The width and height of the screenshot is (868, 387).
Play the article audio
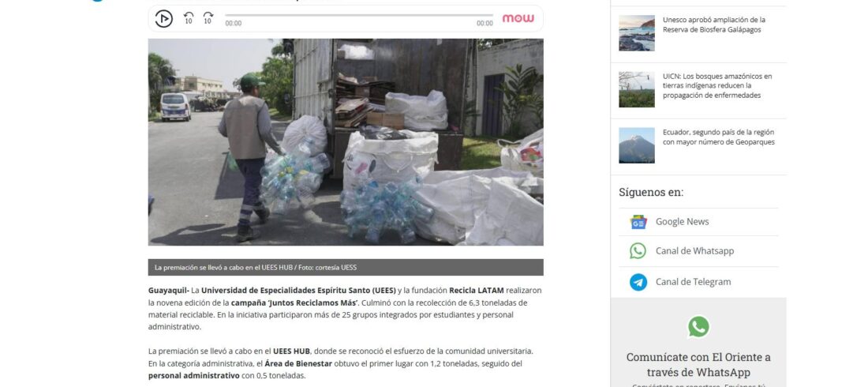pos(163,18)
